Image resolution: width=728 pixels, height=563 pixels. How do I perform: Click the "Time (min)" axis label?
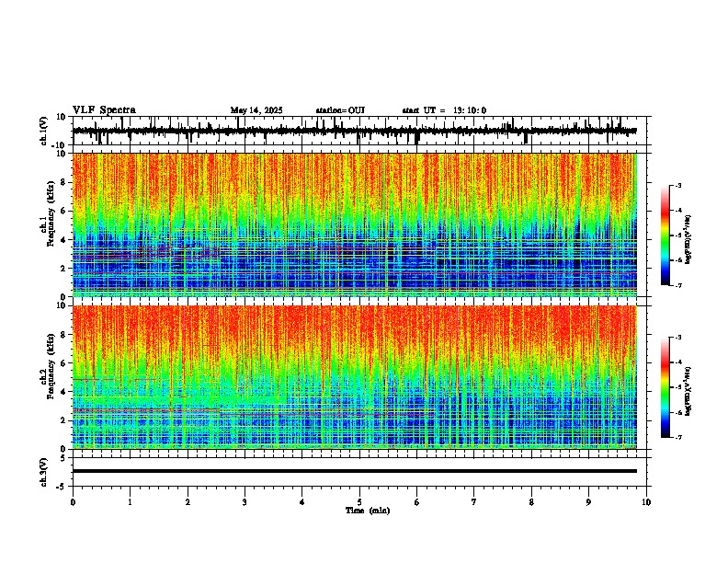point(368,511)
